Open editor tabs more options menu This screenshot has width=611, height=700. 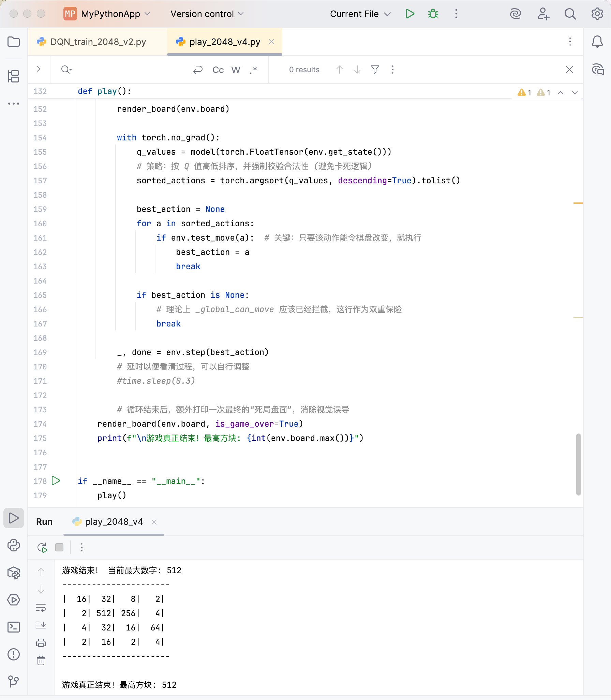(x=570, y=42)
